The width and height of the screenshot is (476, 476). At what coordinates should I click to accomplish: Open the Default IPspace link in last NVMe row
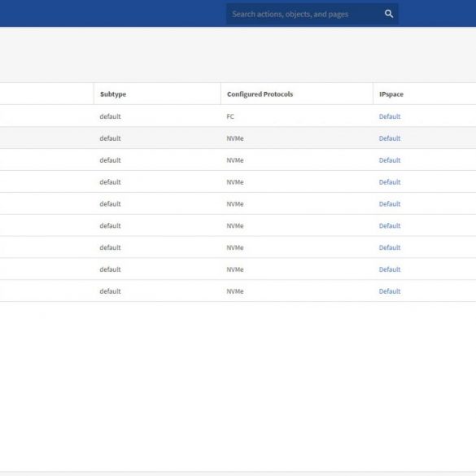[x=390, y=291]
